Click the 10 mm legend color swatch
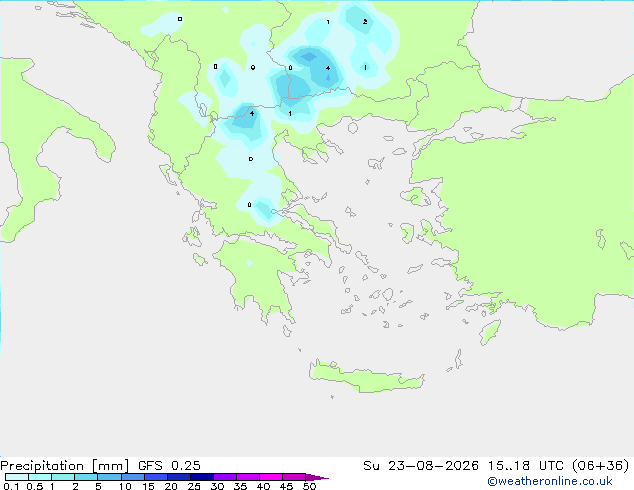 pyautogui.click(x=132, y=477)
